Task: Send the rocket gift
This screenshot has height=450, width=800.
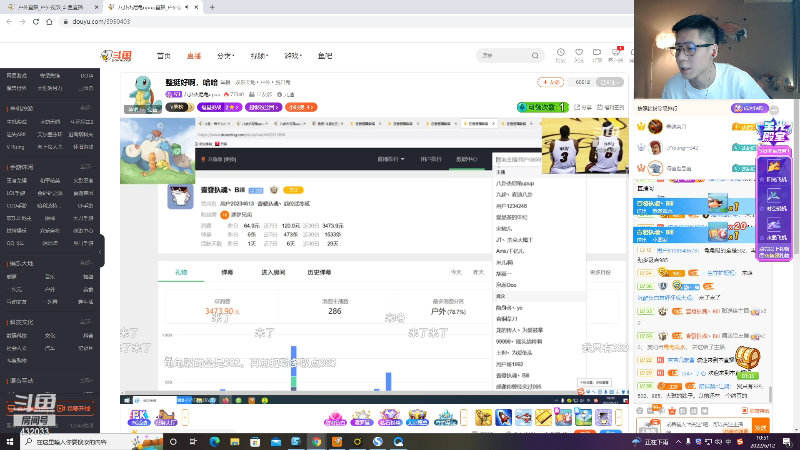Action: click(x=503, y=417)
